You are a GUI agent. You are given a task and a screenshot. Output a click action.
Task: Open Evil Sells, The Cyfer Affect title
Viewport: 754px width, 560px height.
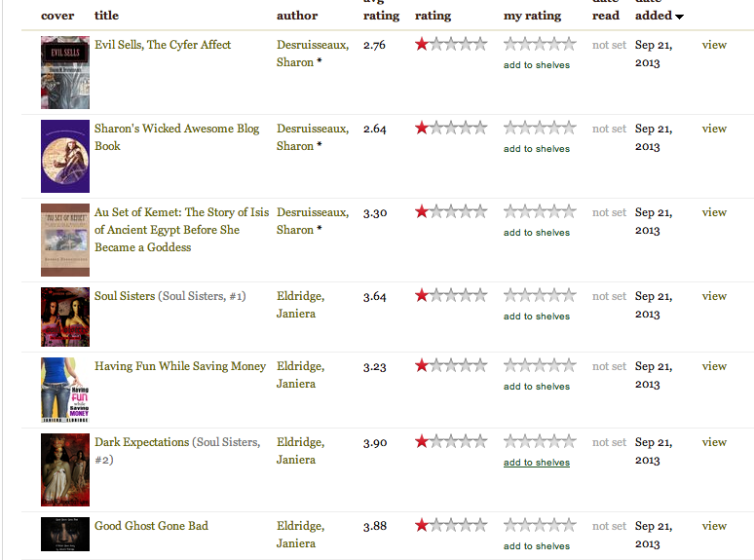click(163, 45)
